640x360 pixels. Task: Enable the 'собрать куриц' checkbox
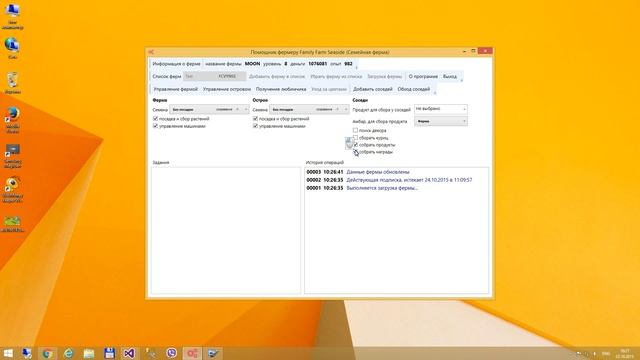pyautogui.click(x=355, y=138)
